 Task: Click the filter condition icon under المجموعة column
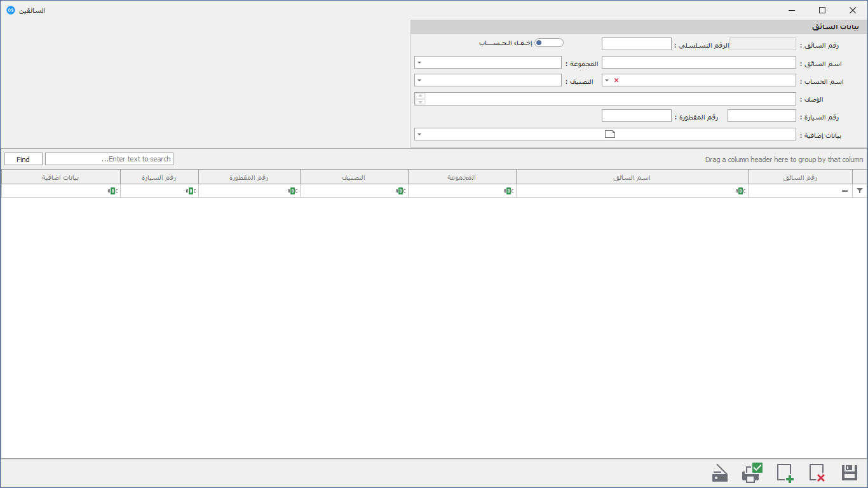(508, 191)
